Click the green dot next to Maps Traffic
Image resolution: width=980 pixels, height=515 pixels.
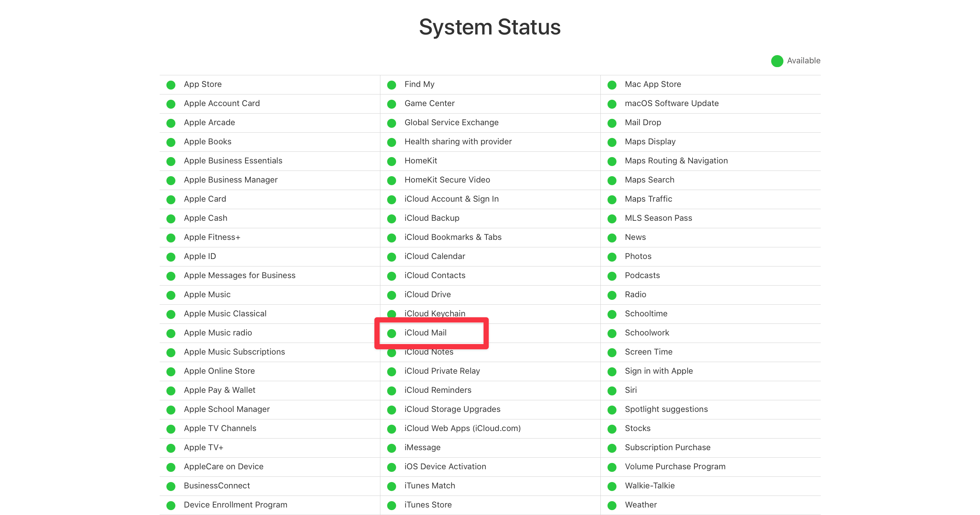click(x=612, y=199)
